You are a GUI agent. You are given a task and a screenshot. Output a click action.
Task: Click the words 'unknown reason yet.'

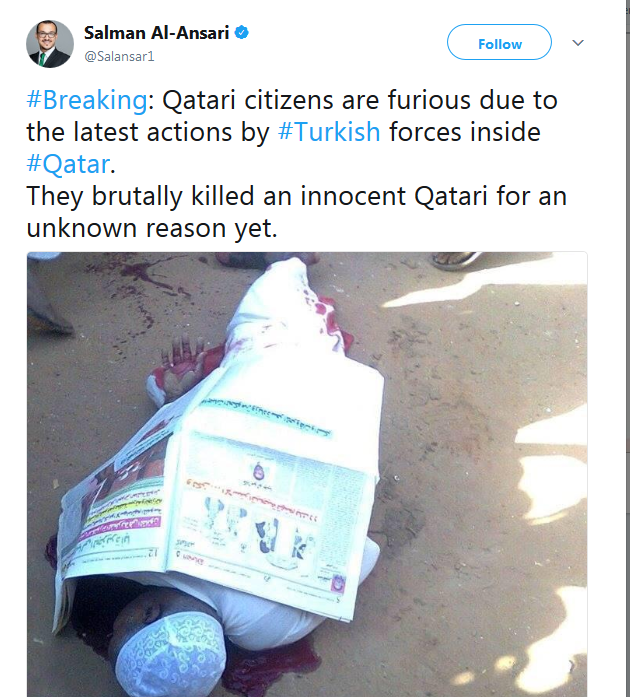click(x=152, y=228)
